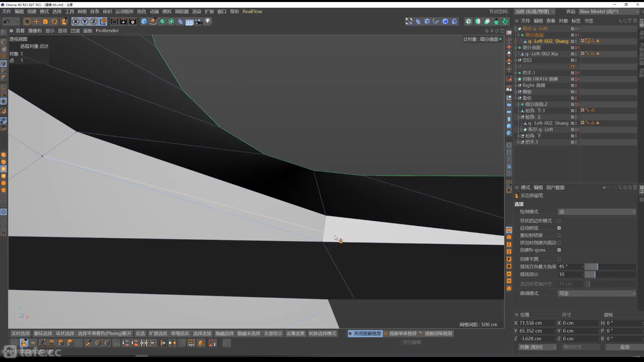This screenshot has width=644, height=362.
Task: Open the 对象 (相对) coordinate dropdown
Action: 537,347
